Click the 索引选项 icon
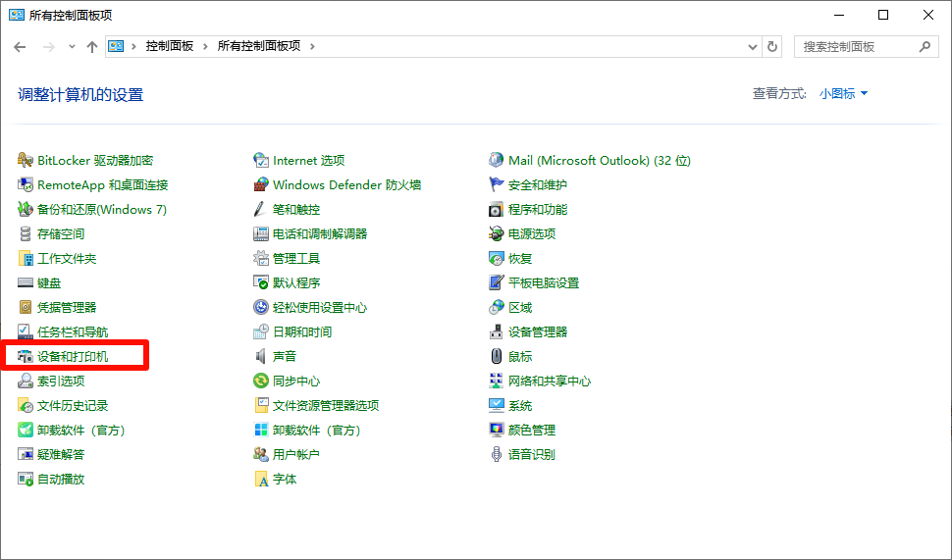The width and height of the screenshot is (952, 560). click(x=25, y=382)
